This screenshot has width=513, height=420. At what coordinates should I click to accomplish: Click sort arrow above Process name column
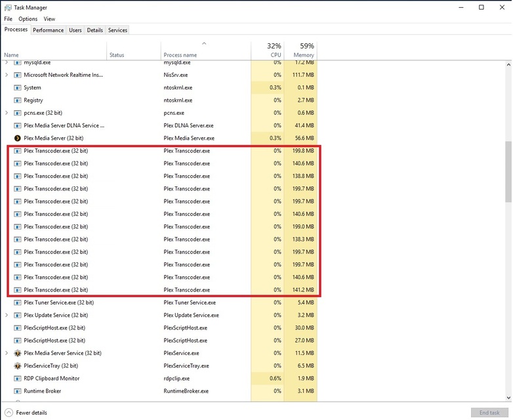tap(204, 43)
